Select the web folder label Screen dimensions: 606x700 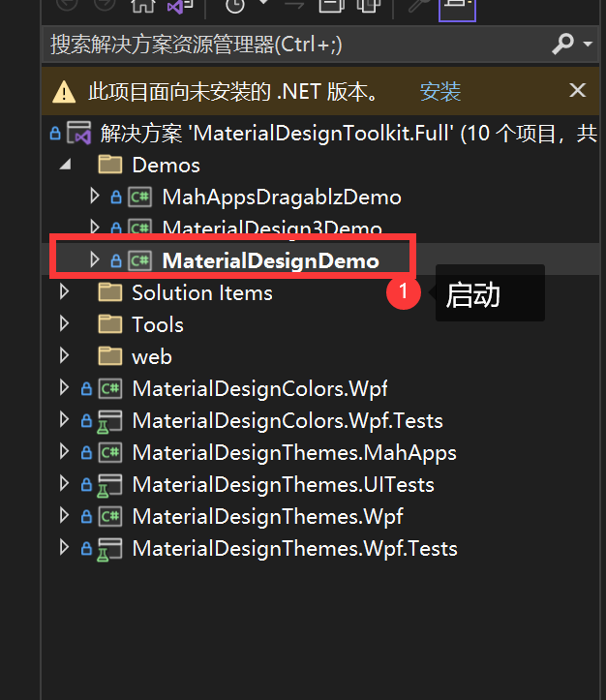tap(152, 357)
